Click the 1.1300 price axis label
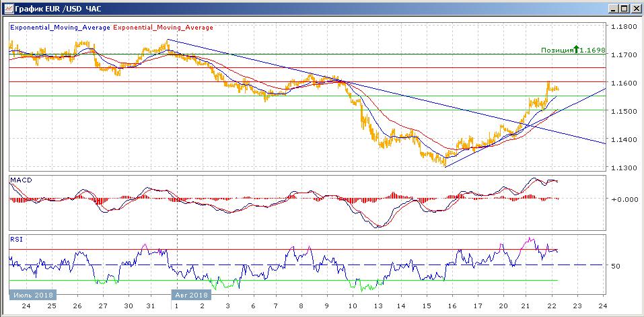The image size is (644, 317). [x=622, y=168]
